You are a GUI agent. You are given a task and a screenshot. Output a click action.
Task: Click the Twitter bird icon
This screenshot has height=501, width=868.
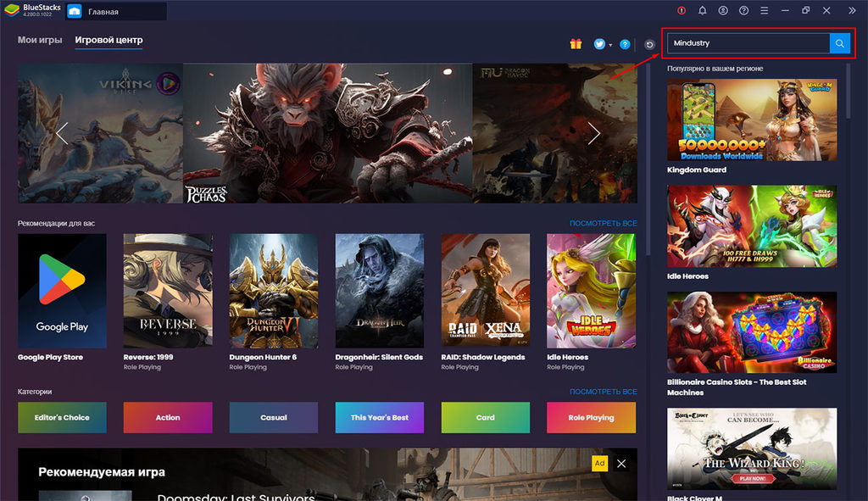pos(599,44)
